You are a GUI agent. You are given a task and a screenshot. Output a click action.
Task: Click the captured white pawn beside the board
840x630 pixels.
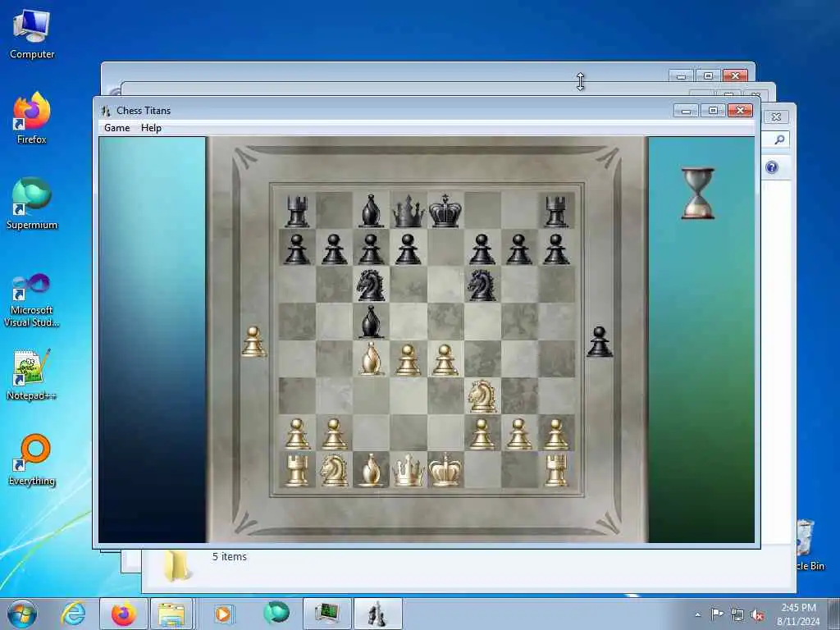pyautogui.click(x=253, y=342)
